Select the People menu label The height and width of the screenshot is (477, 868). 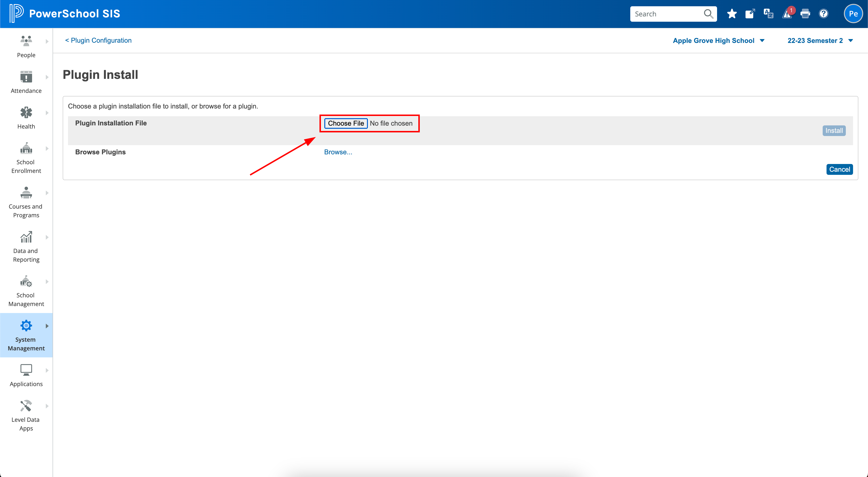tap(26, 55)
